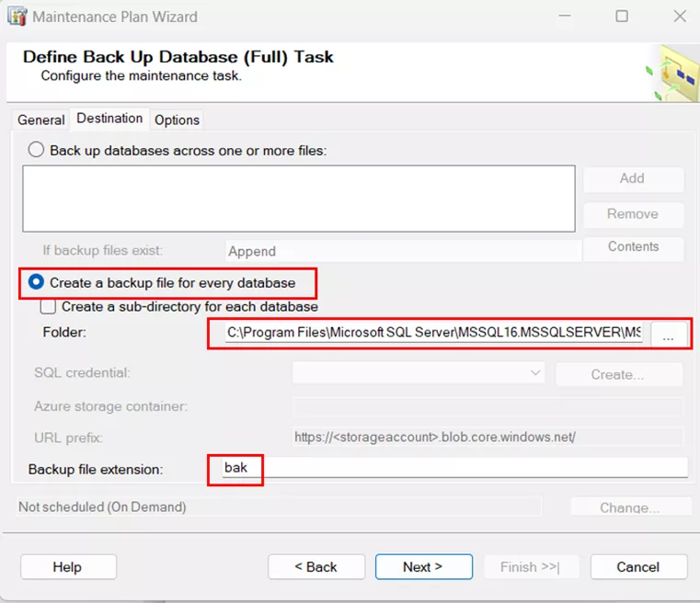Click the Help button
Image resolution: width=700 pixels, height=603 pixels.
[68, 567]
